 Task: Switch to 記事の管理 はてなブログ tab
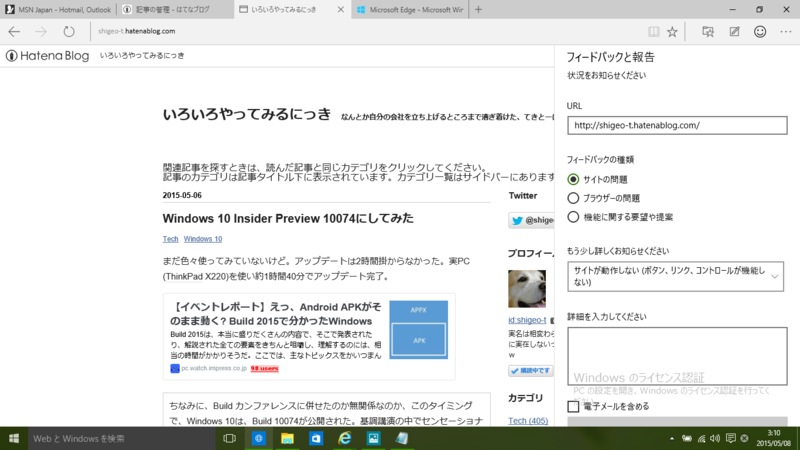pyautogui.click(x=175, y=10)
